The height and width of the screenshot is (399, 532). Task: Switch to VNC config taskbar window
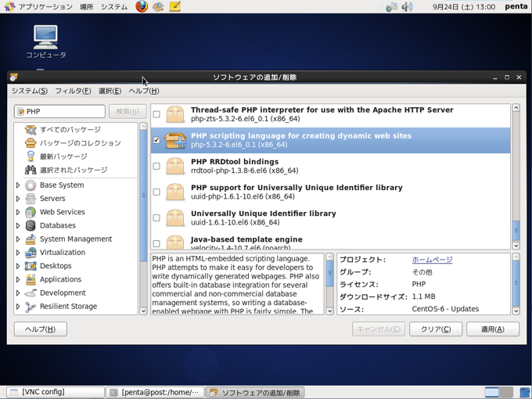click(56, 392)
